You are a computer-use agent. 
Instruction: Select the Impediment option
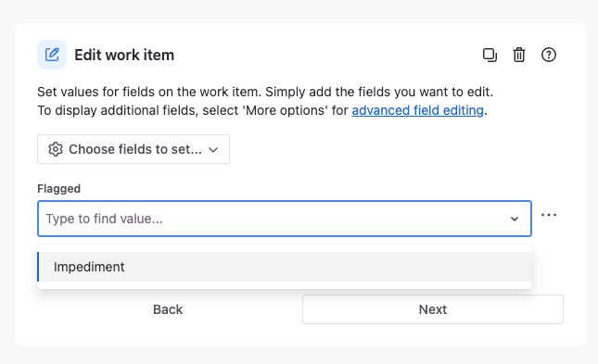(285, 267)
